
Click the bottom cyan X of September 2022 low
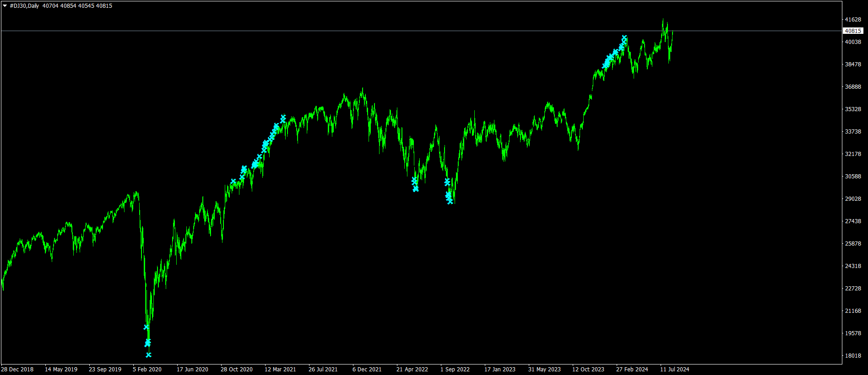tap(450, 201)
